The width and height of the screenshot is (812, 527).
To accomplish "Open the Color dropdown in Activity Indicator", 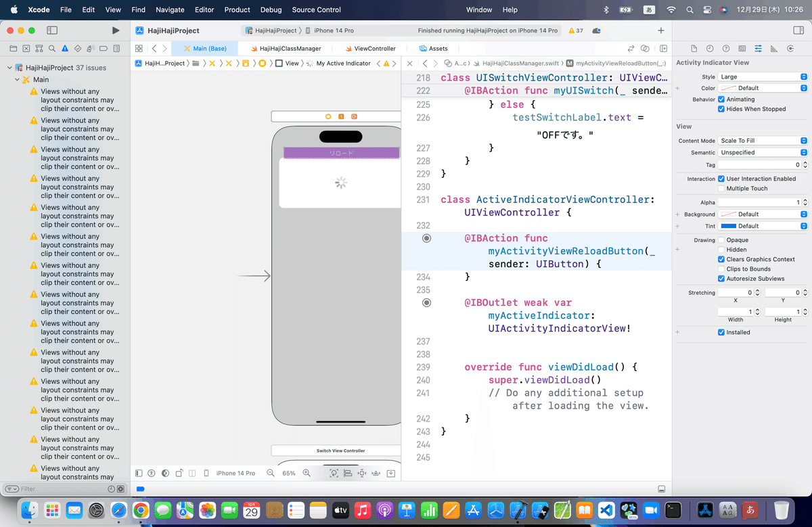I will (x=763, y=88).
